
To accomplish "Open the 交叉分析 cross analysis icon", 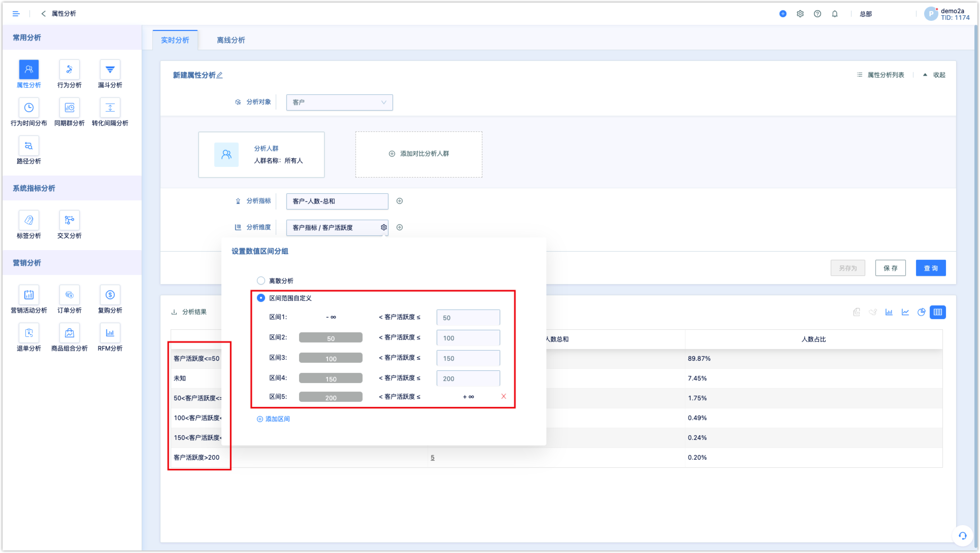I will [69, 220].
